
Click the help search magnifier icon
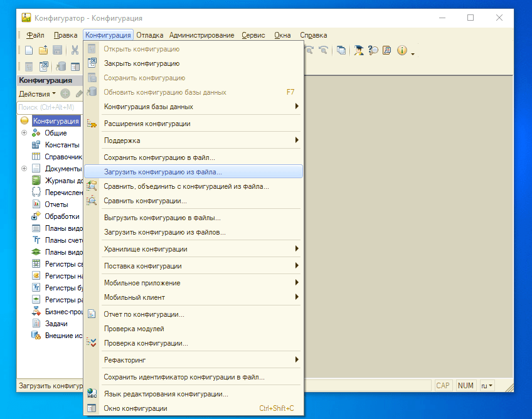click(373, 51)
